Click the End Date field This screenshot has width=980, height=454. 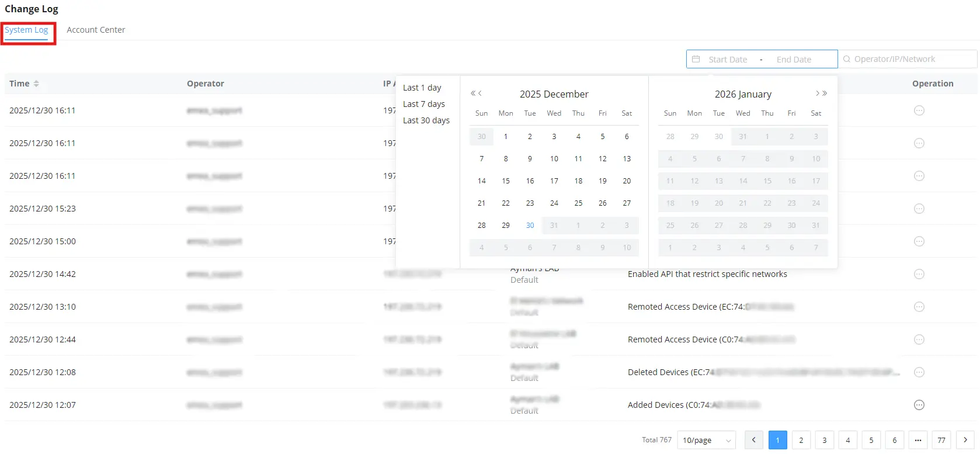tap(794, 60)
